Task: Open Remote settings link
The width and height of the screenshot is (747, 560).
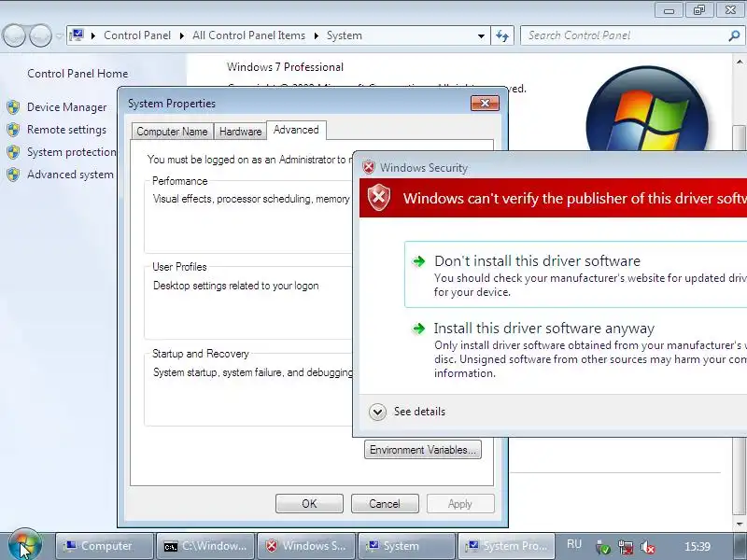Action: (x=66, y=130)
